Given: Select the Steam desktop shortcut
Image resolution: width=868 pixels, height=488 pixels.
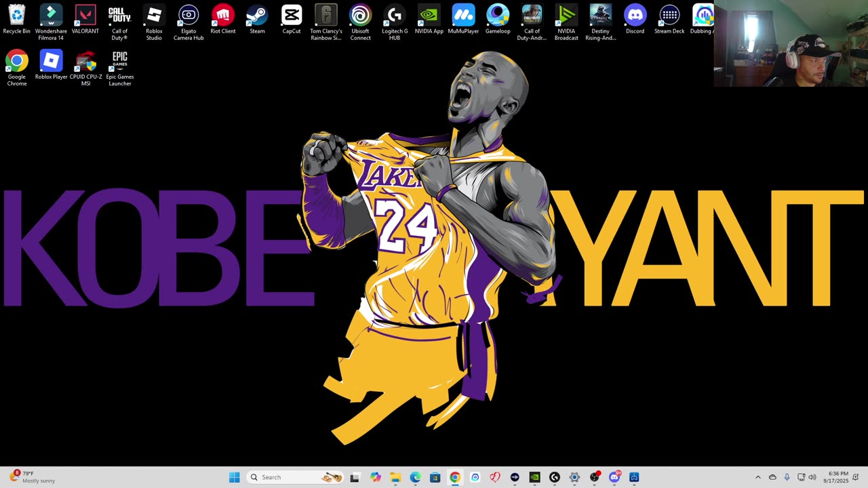Looking at the screenshot, I should 257,19.
